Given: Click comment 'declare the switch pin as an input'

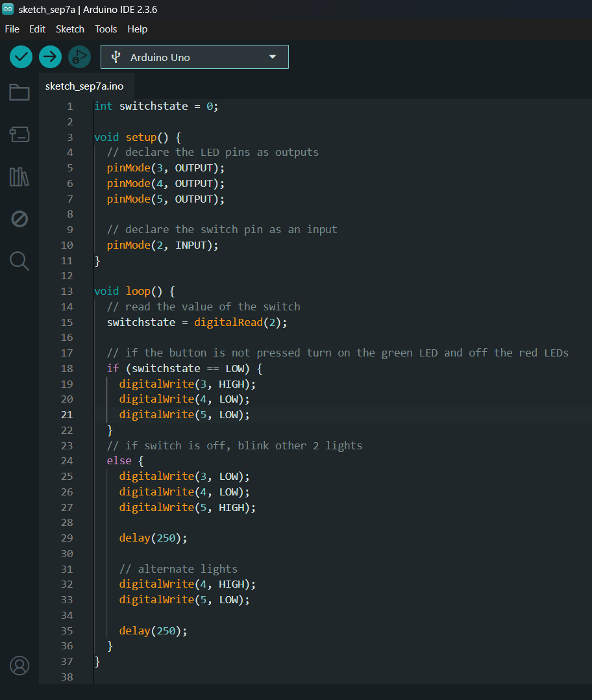Looking at the screenshot, I should (222, 229).
